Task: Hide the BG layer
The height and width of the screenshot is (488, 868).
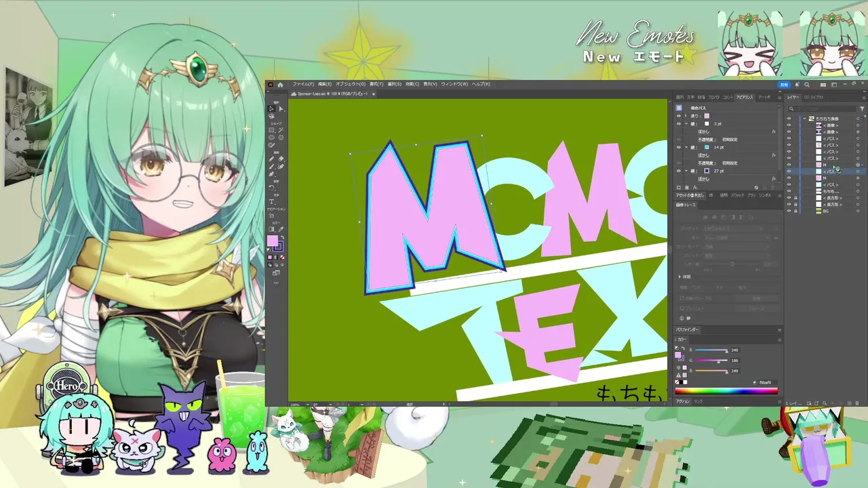Action: point(789,211)
